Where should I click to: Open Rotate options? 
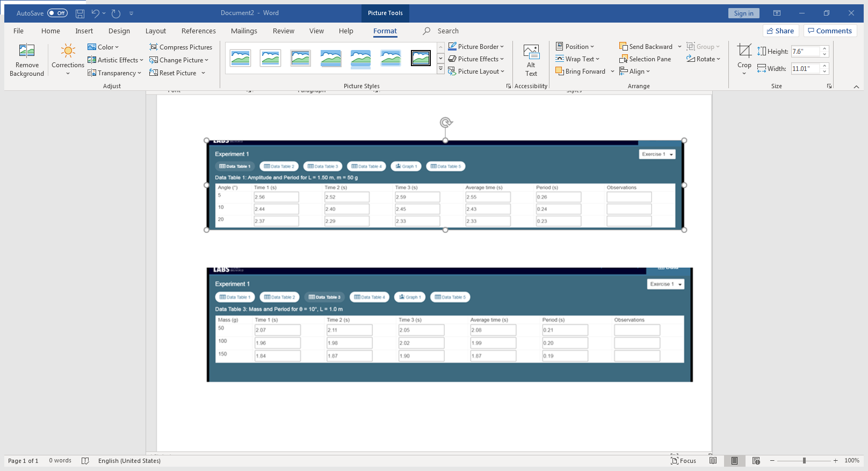pos(703,59)
